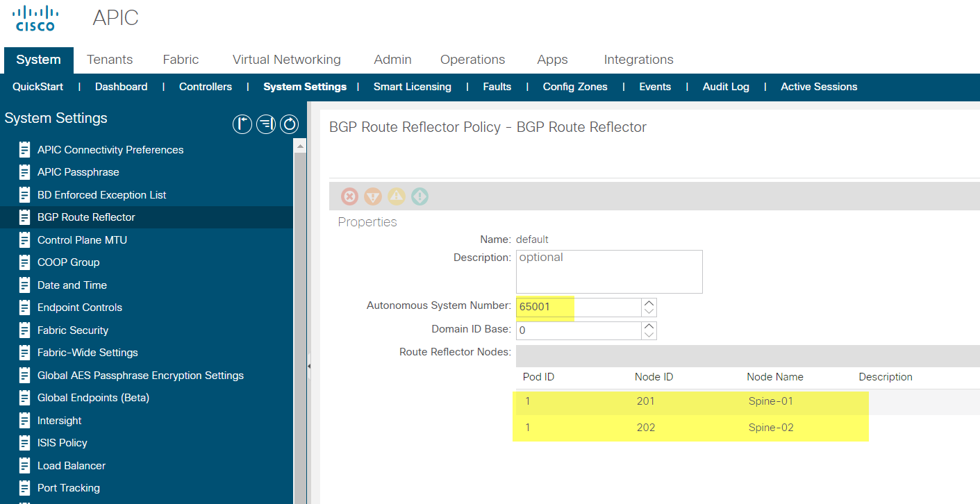Image resolution: width=980 pixels, height=504 pixels.
Task: Open Audit Log submenu
Action: point(726,87)
